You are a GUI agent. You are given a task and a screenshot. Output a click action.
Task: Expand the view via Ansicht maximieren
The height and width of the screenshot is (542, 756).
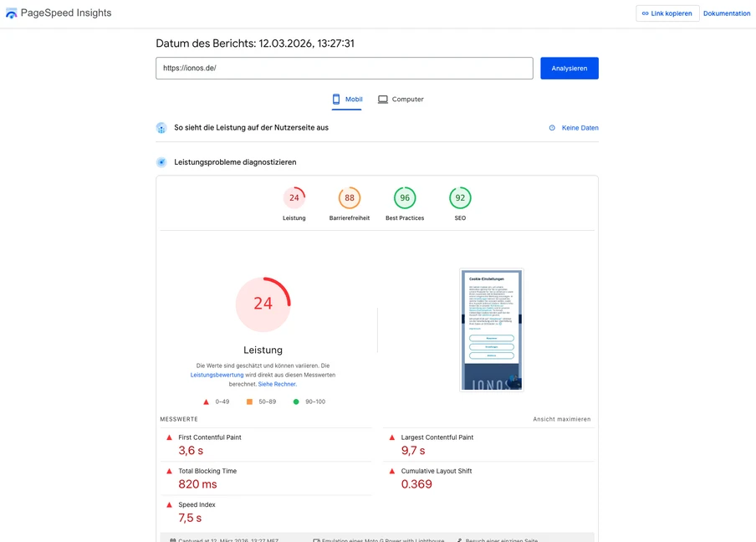(x=561, y=418)
